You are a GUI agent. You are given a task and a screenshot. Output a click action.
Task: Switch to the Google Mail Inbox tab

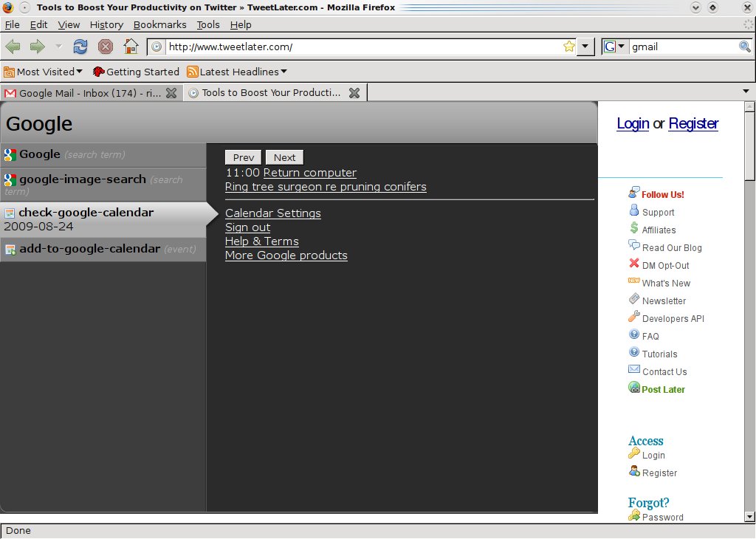click(x=92, y=93)
